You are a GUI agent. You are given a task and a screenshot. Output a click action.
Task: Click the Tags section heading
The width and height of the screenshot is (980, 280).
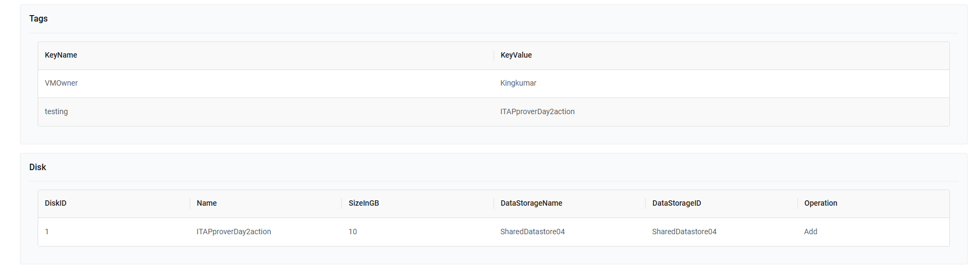pos(38,18)
